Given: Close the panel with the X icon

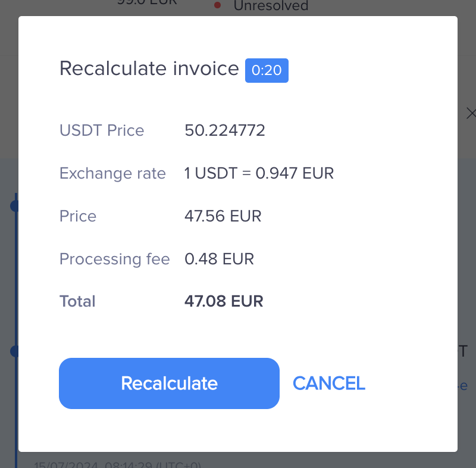Looking at the screenshot, I should click(x=471, y=113).
